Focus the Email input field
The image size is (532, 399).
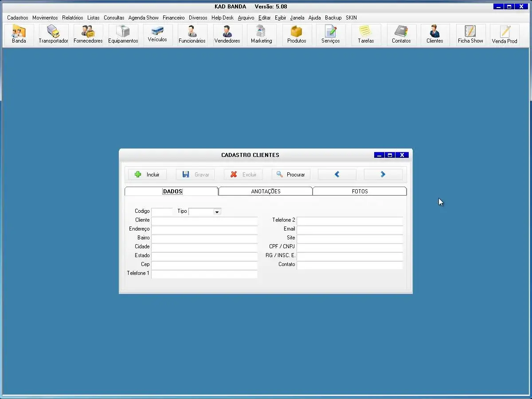click(349, 229)
